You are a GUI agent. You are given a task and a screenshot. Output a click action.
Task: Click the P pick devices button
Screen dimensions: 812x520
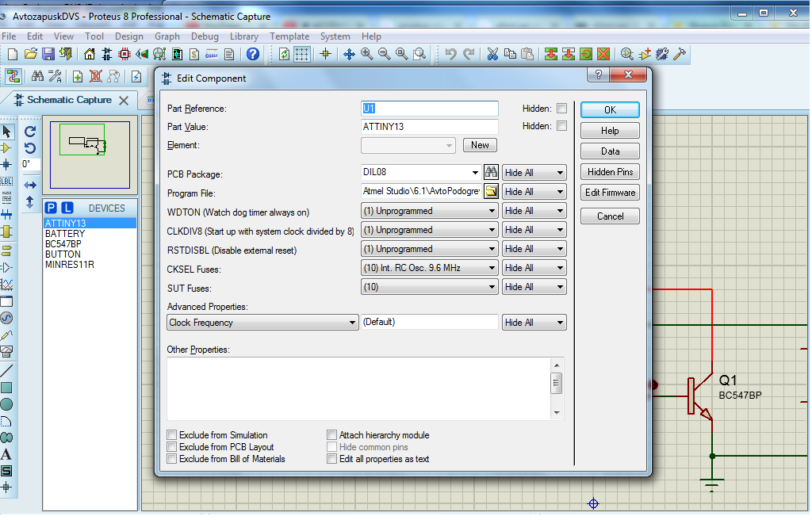[x=51, y=208]
